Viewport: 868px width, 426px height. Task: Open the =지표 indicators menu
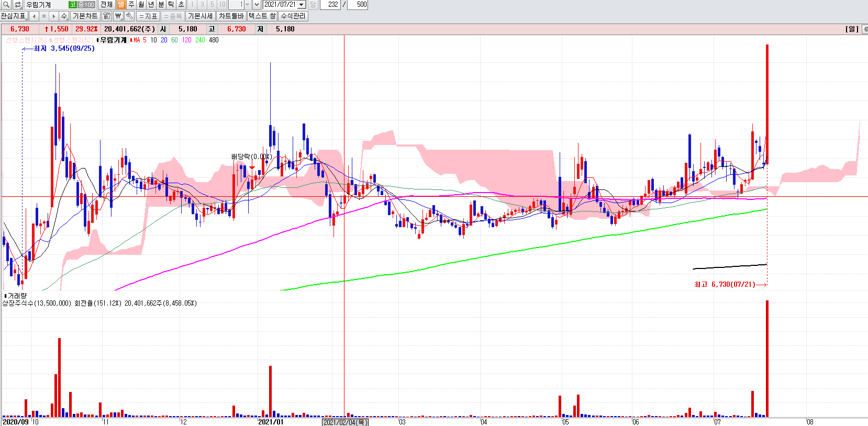click(x=148, y=16)
